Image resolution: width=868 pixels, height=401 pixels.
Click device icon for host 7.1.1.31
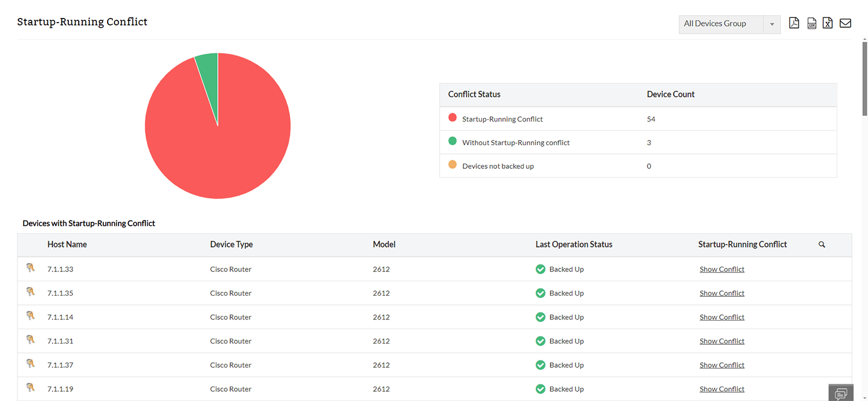pos(31,340)
